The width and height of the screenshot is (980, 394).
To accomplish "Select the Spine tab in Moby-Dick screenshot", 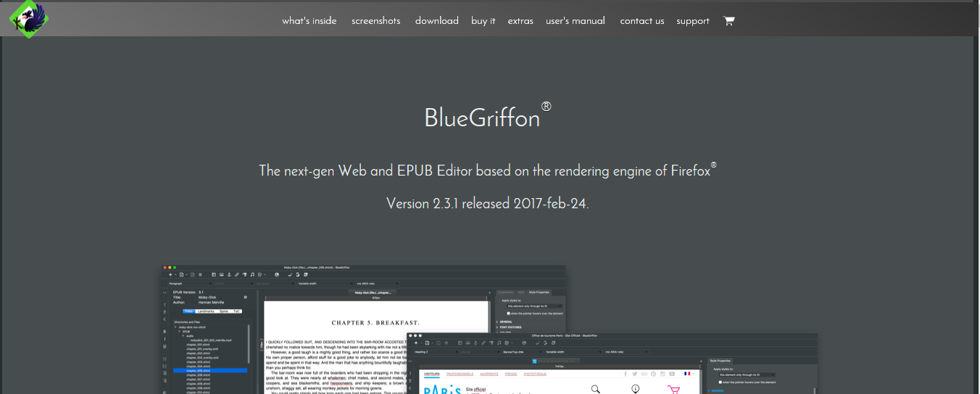I will 224,311.
